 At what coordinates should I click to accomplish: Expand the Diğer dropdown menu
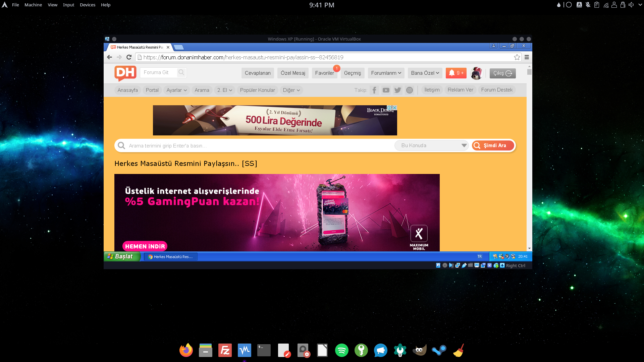tap(291, 90)
